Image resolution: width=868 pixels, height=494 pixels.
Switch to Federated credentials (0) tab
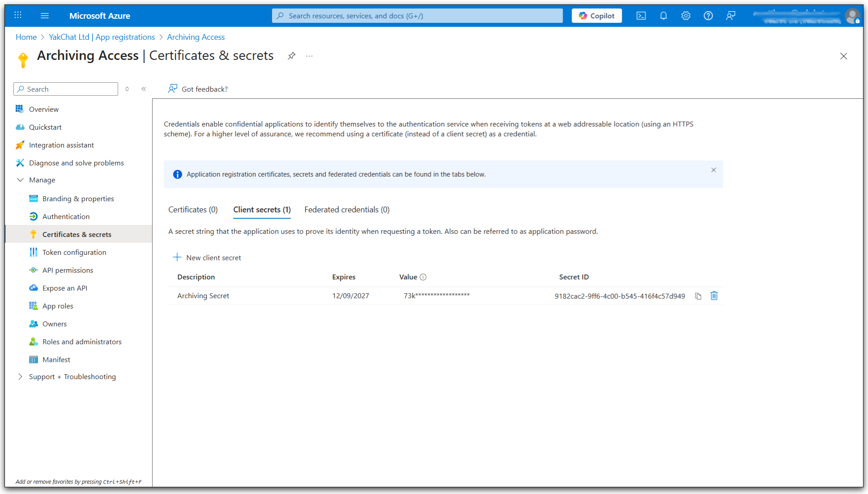347,210
